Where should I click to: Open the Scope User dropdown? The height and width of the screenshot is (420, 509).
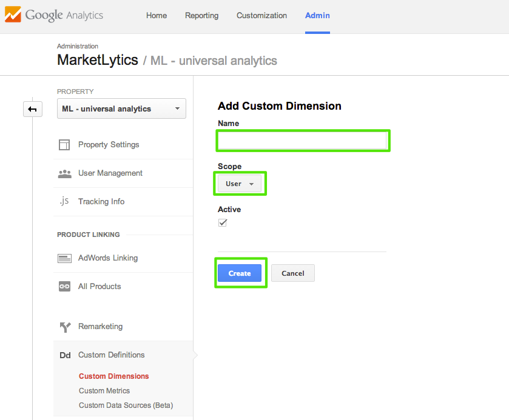[240, 184]
